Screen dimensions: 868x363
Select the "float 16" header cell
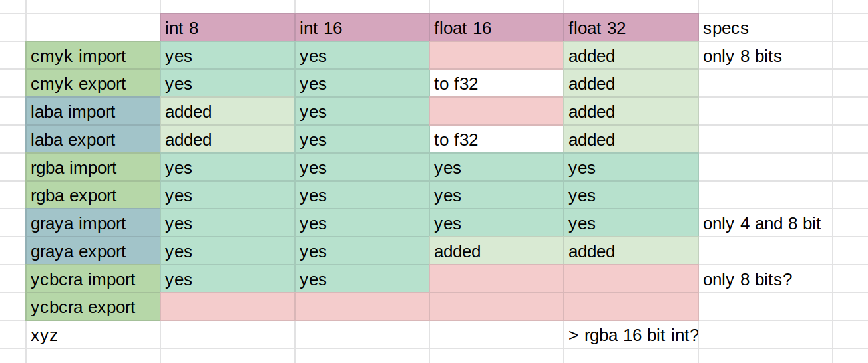tap(496, 28)
